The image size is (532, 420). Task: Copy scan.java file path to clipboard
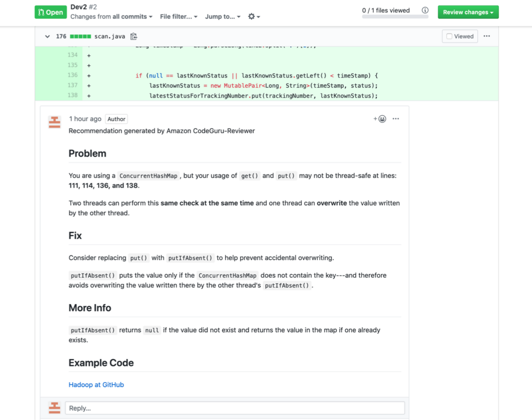pos(133,37)
